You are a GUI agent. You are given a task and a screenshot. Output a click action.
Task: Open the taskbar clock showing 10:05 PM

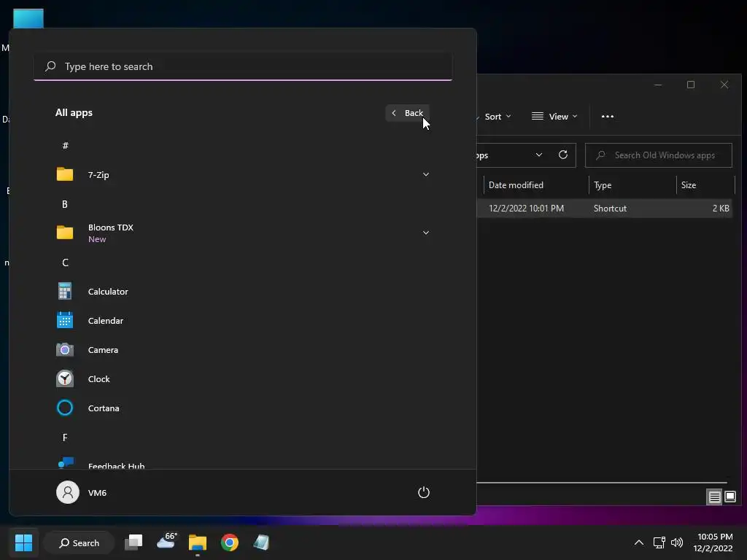click(713, 542)
